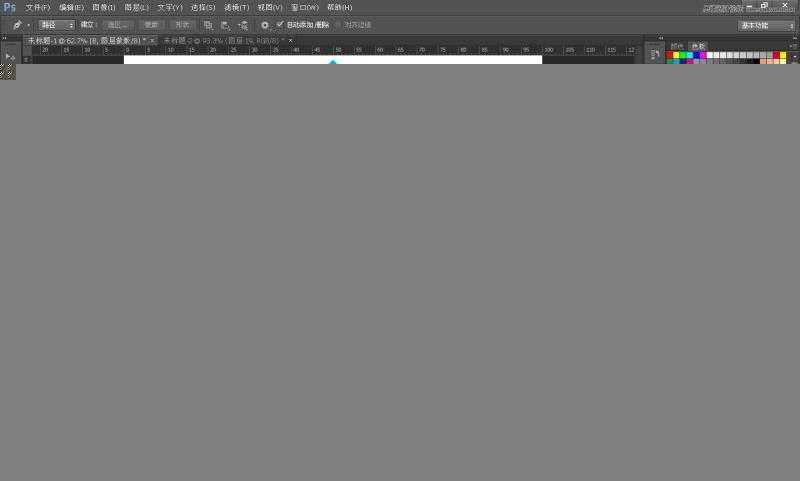This screenshot has height=481, width=800.
Task: Switch to the 颜色 color panel tab
Action: tap(677, 46)
